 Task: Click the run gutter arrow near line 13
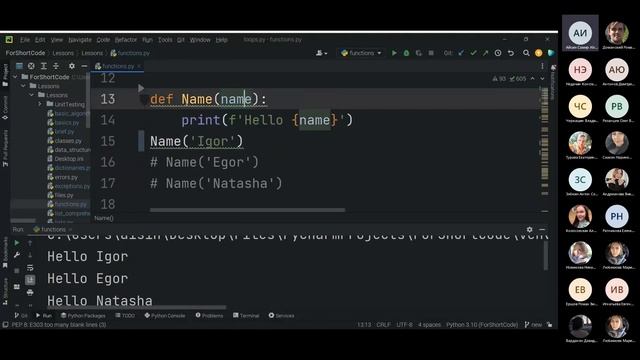coord(141,88)
